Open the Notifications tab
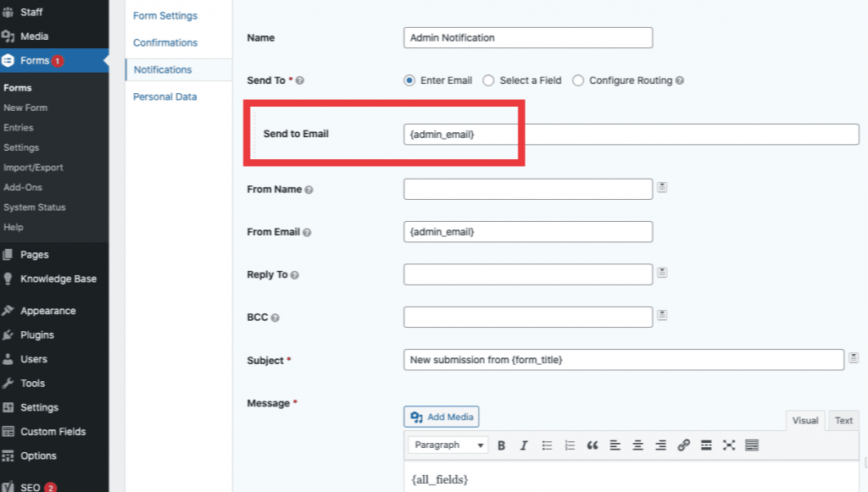Image resolution: width=868 pixels, height=492 pixels. (163, 69)
